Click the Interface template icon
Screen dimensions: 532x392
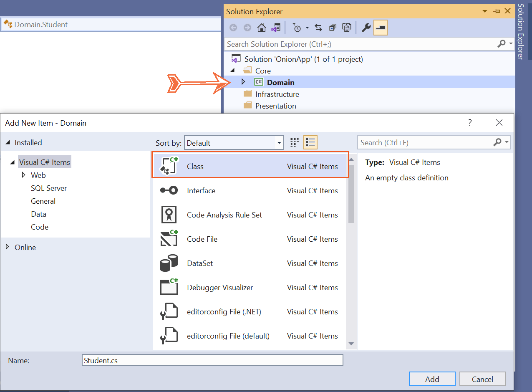click(169, 190)
